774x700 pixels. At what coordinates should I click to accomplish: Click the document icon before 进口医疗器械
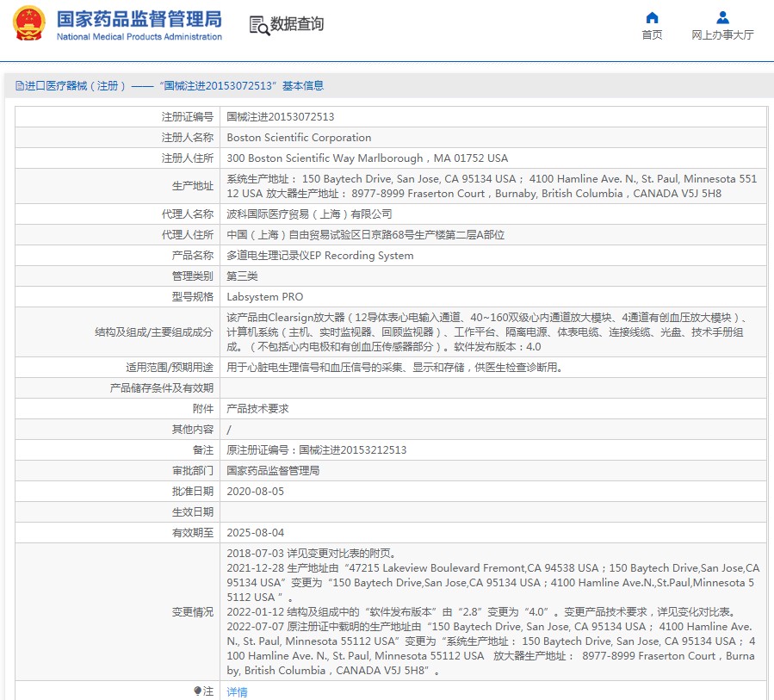[19, 86]
